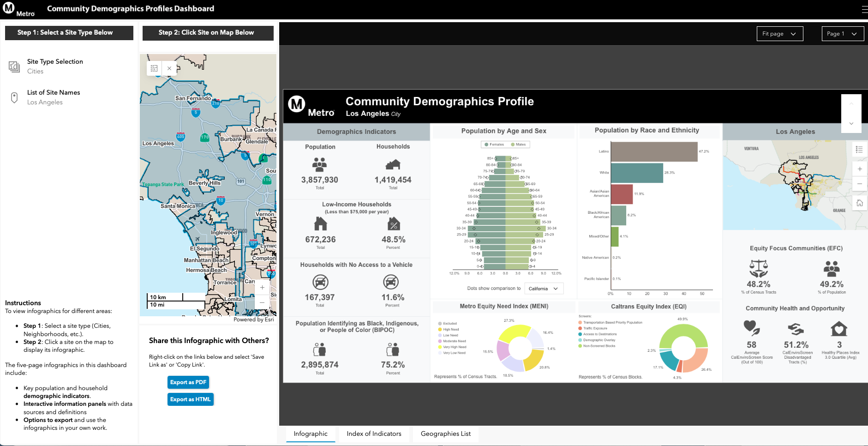Click the Latino bar in race chart
This screenshot has width=868, height=446.
[x=654, y=151]
